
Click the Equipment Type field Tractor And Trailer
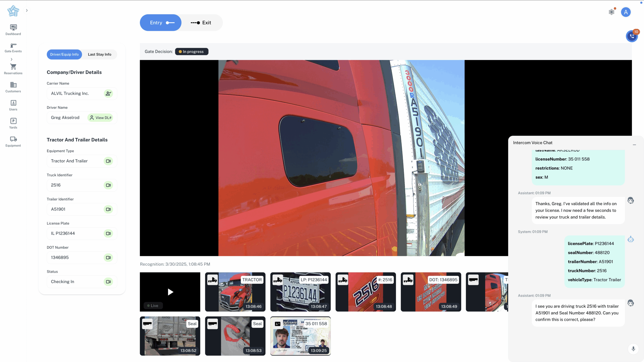[82, 161]
